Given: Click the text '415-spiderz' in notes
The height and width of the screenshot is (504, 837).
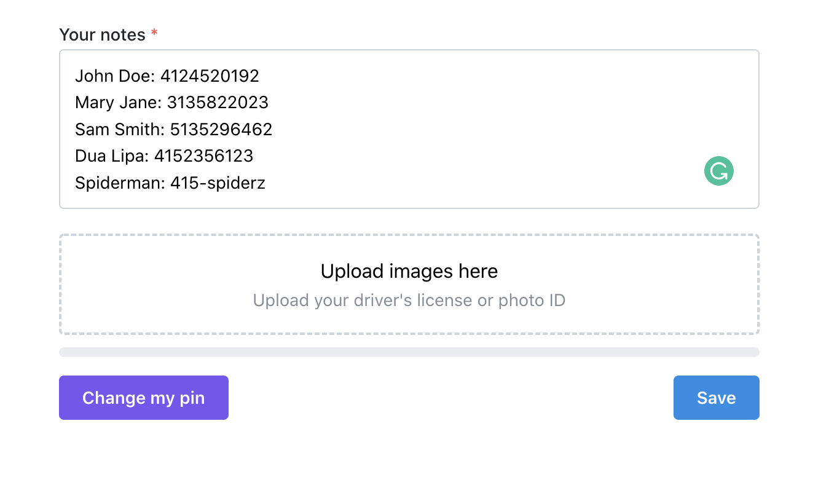Looking at the screenshot, I should tap(218, 183).
